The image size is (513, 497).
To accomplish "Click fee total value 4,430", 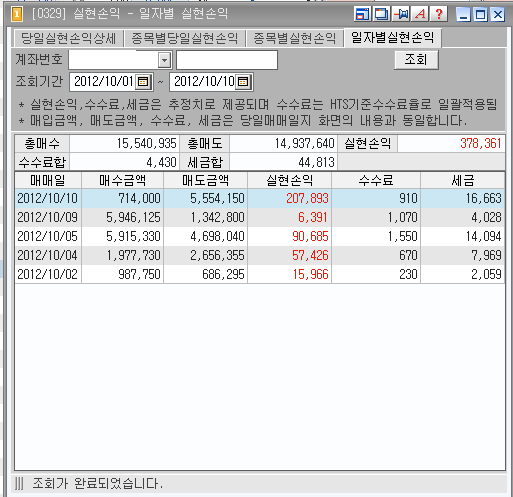I will (x=161, y=162).
